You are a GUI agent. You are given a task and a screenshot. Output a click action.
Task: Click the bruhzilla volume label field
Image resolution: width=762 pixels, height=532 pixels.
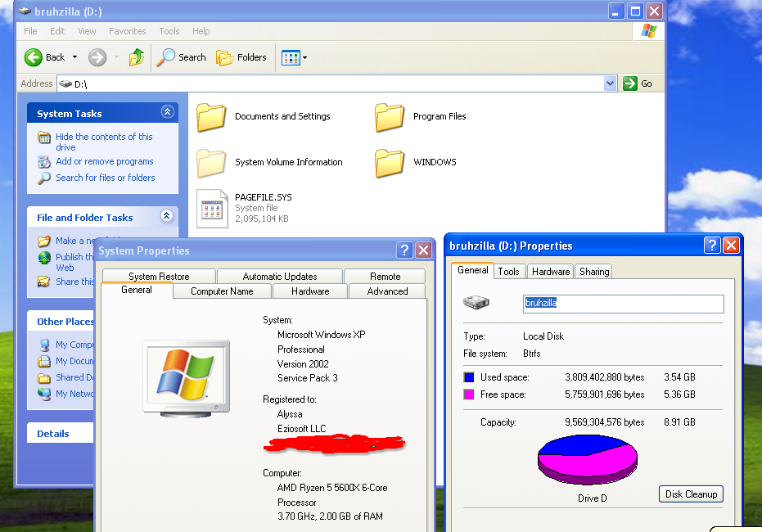[622, 303]
